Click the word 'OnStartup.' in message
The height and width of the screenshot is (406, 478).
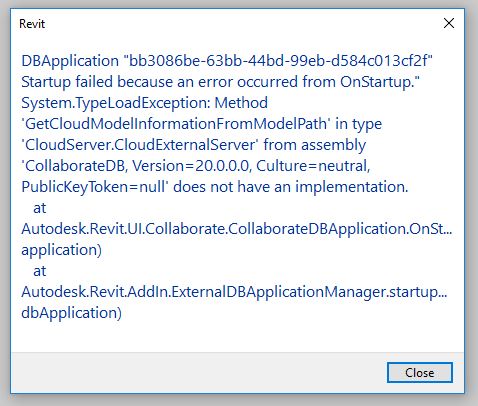click(380, 82)
